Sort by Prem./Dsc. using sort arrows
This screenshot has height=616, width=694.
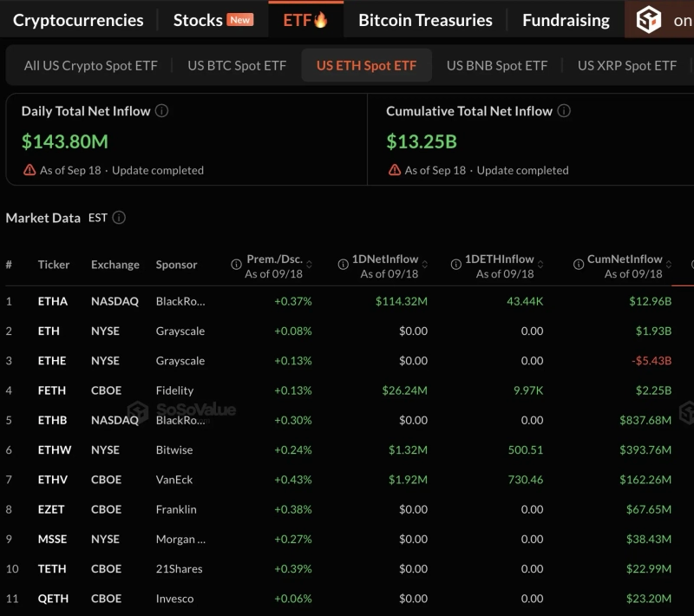tap(309, 265)
